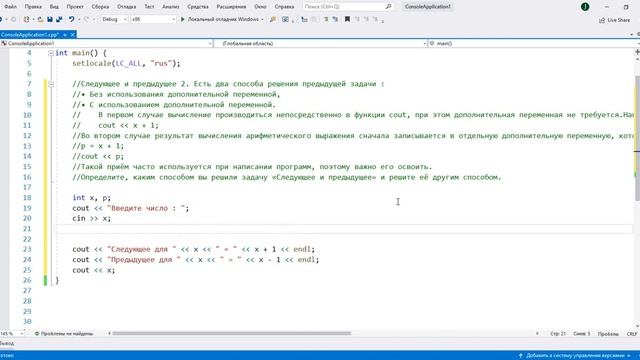Open the x86 platform dropdown
This screenshot has height=360, width=640.
pyautogui.click(x=153, y=19)
